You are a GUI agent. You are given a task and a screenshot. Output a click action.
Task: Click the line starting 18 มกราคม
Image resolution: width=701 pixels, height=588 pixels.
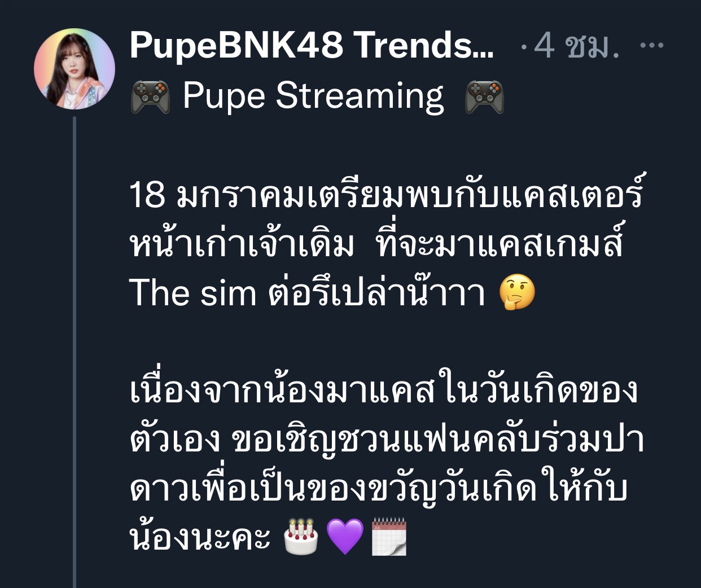point(386,195)
